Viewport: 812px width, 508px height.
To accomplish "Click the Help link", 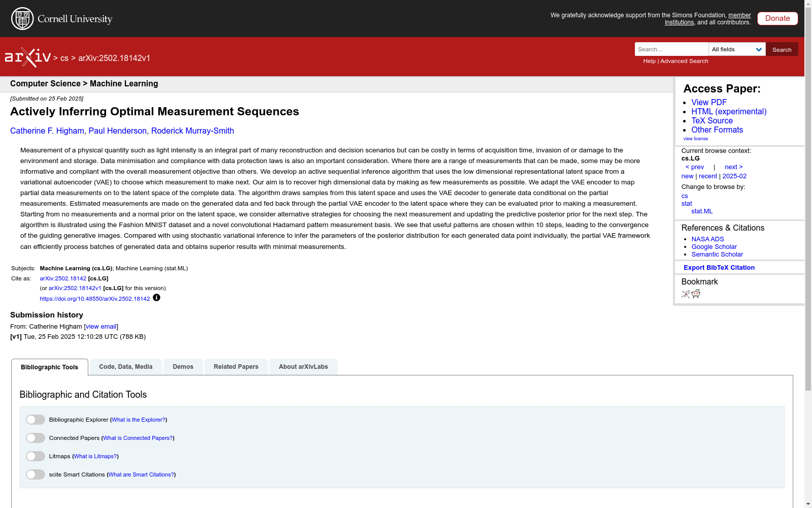I will click(x=649, y=61).
